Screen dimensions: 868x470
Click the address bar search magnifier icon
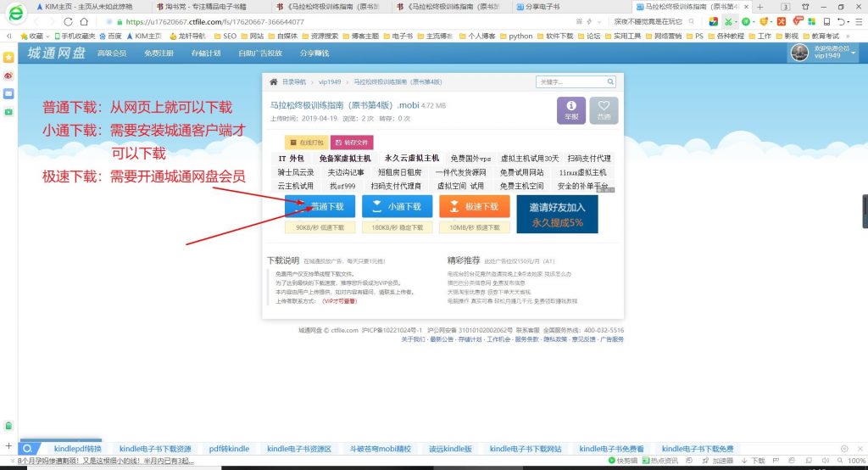[x=692, y=21]
